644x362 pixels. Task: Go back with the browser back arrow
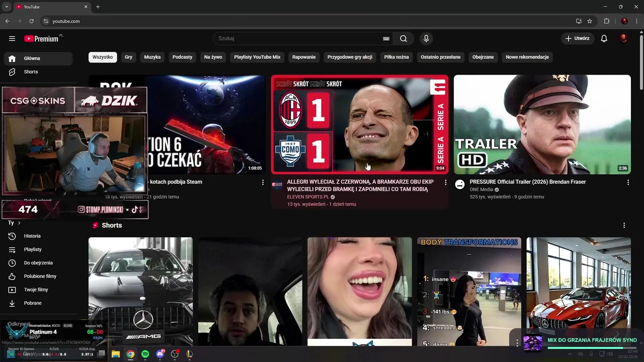tap(8, 21)
